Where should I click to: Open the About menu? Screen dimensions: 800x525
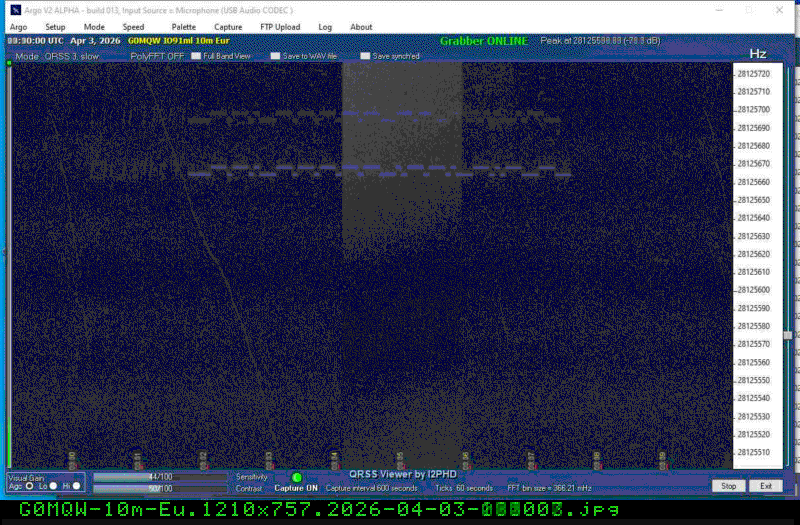(361, 27)
